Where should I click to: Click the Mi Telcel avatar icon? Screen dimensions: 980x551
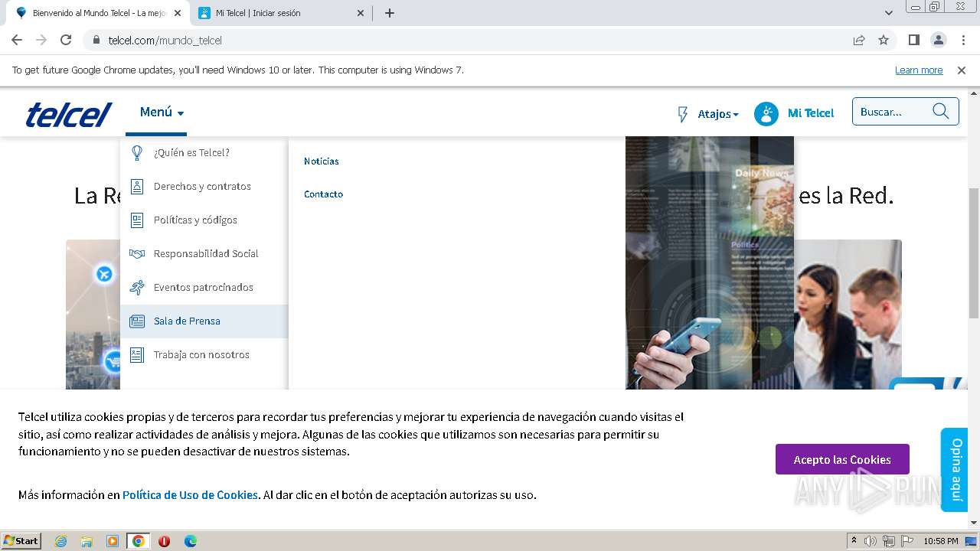766,113
